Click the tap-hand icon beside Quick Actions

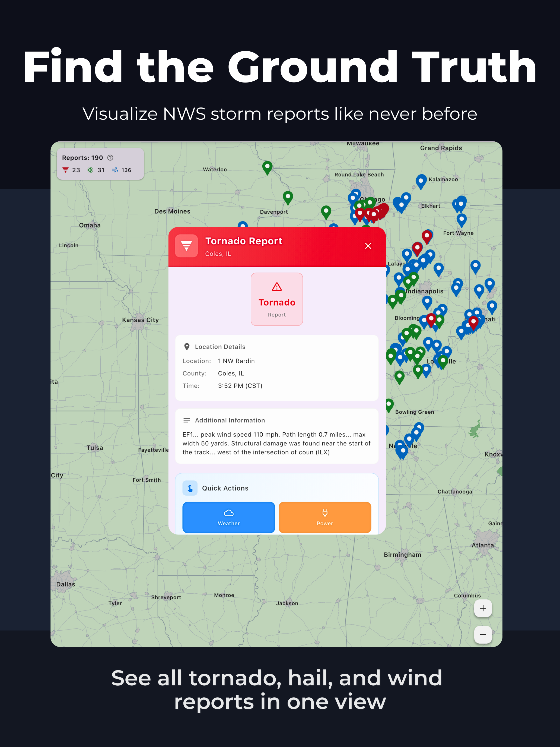pyautogui.click(x=190, y=488)
